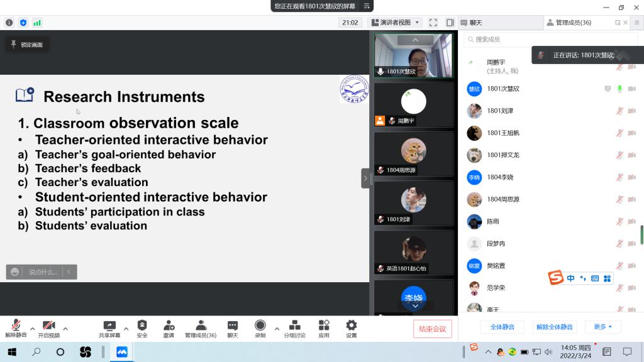Open meeting Settings (设置) gear icon
644x362 pixels.
pyautogui.click(x=352, y=326)
